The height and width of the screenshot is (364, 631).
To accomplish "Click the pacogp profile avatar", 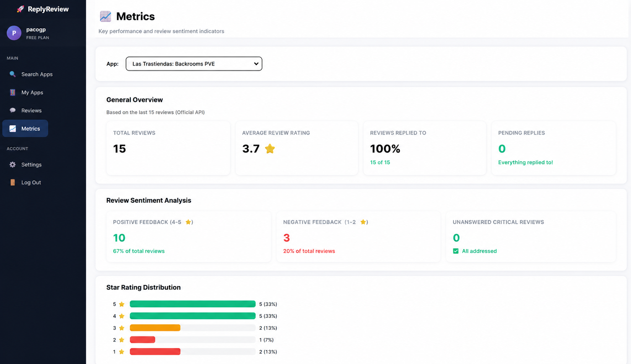I will (x=14, y=33).
